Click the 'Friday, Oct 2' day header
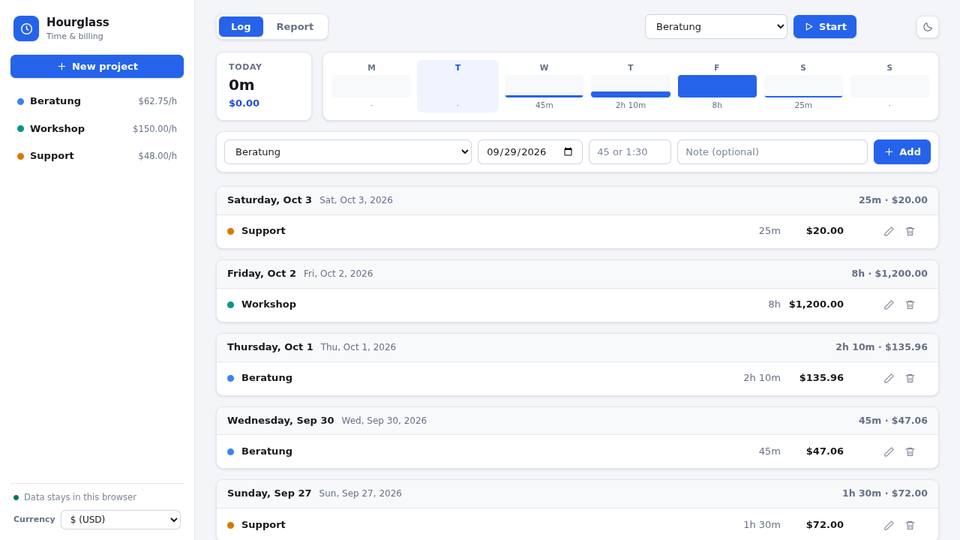This screenshot has height=540, width=960. [577, 274]
